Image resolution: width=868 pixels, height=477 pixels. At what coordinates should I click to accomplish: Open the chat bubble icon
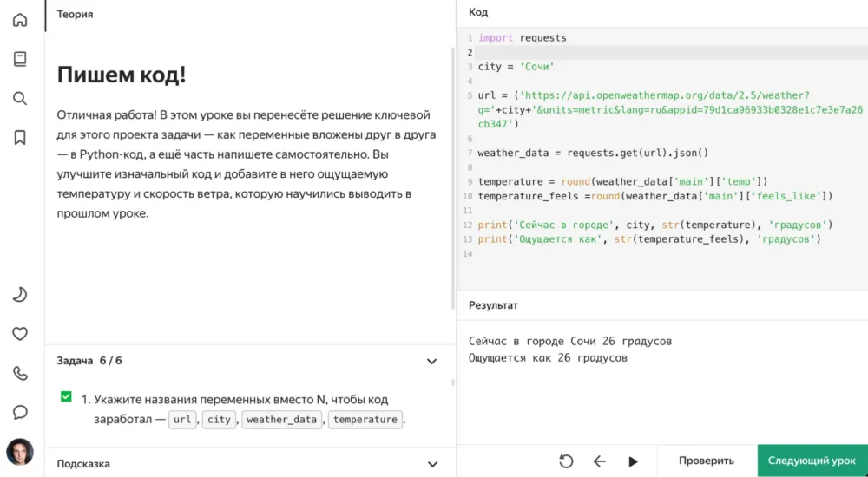[20, 412]
